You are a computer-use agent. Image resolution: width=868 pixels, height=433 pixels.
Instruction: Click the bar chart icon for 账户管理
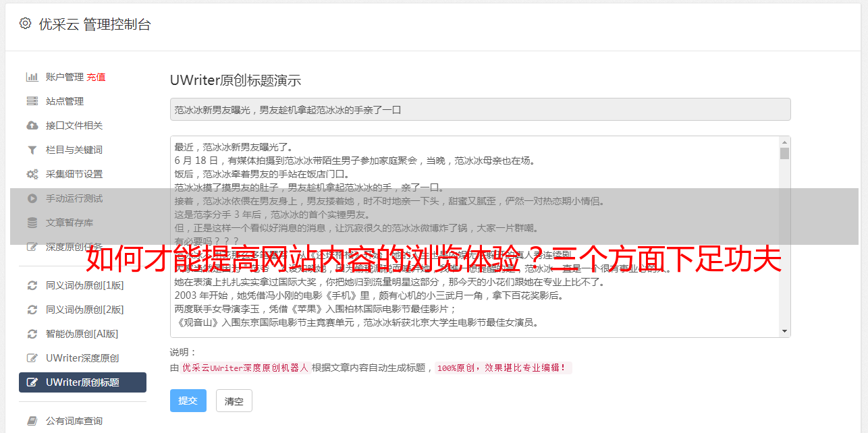32,77
